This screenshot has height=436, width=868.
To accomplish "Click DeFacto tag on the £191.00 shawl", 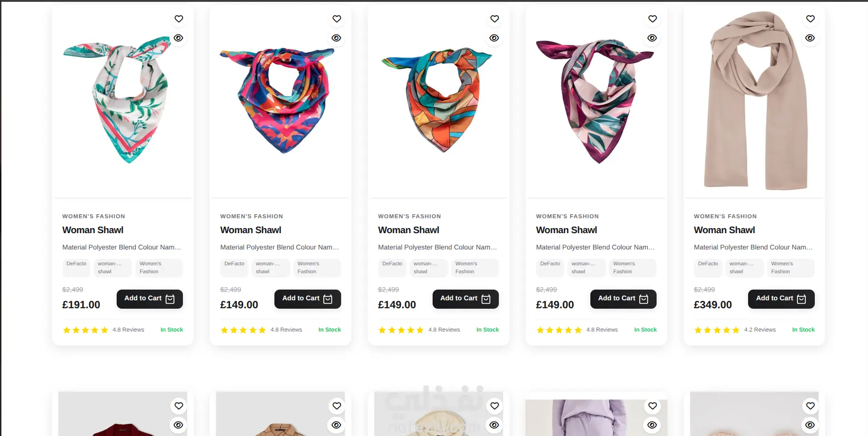I will pyautogui.click(x=77, y=264).
